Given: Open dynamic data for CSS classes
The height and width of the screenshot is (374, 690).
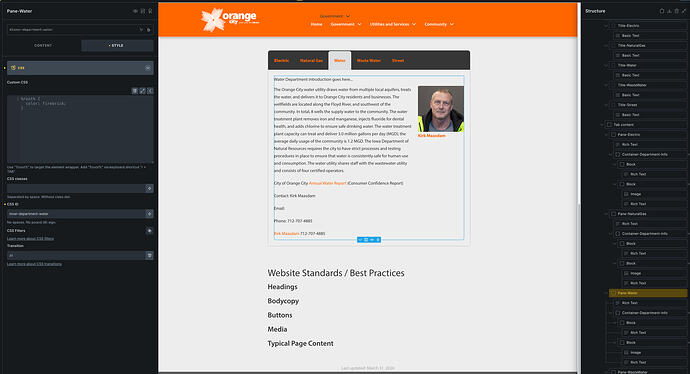Looking at the screenshot, I should (x=150, y=188).
